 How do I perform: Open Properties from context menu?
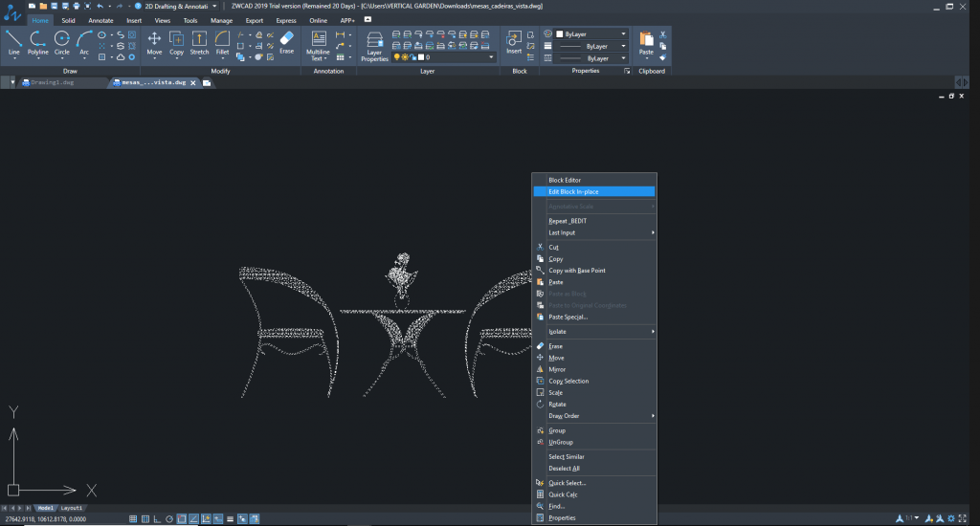click(x=594, y=517)
